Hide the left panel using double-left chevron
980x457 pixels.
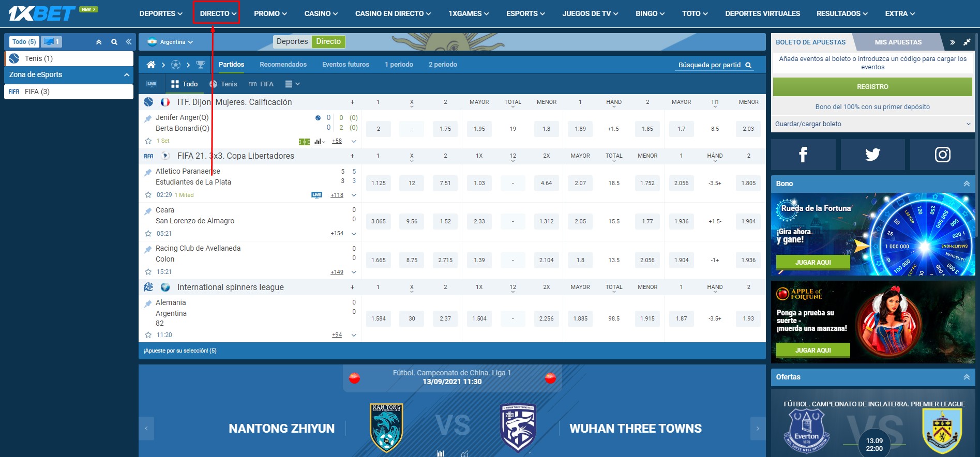click(x=129, y=42)
